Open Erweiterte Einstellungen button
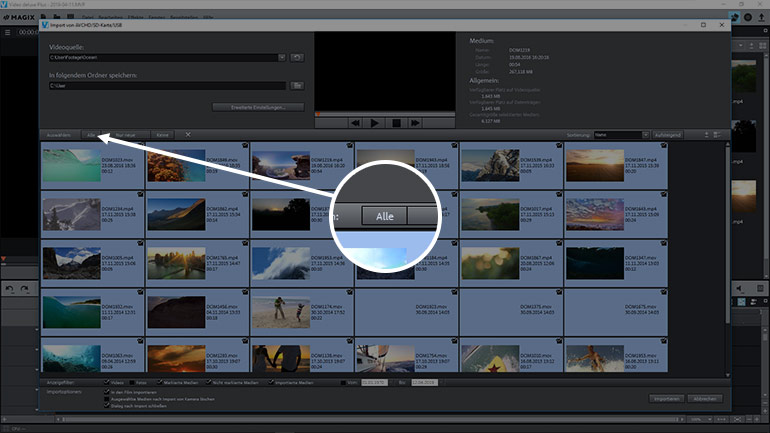The image size is (770, 433). [x=258, y=107]
